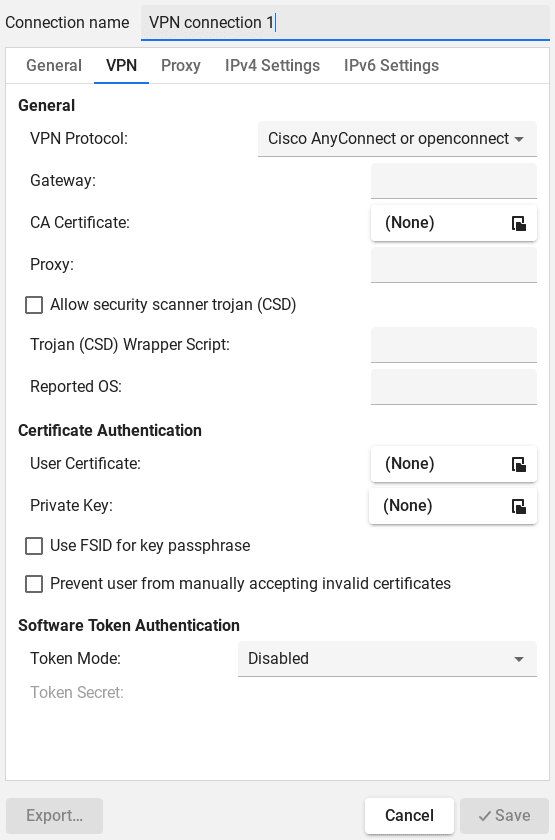This screenshot has width=555, height=840.
Task: Click the User Certificate file browse icon
Action: [x=519, y=464]
